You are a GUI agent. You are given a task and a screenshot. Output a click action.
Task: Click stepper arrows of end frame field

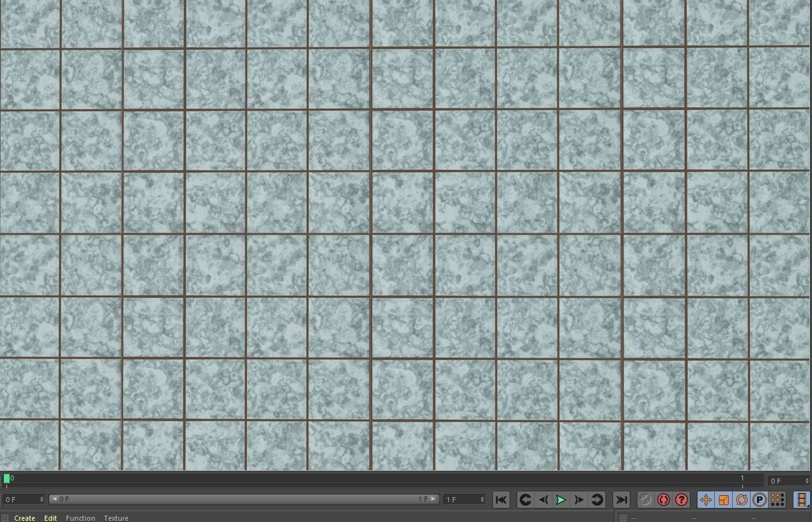pyautogui.click(x=482, y=499)
